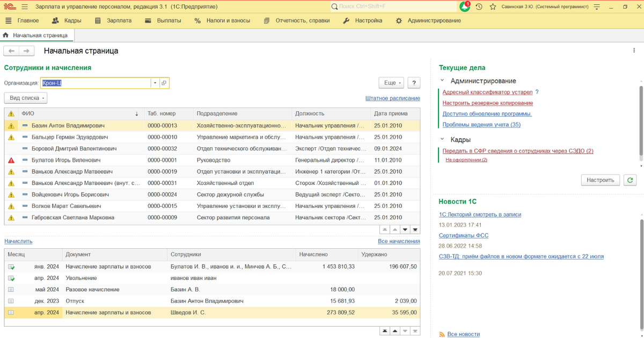Open the Вид списка dropdown
The height and width of the screenshot is (338, 644).
(26, 98)
